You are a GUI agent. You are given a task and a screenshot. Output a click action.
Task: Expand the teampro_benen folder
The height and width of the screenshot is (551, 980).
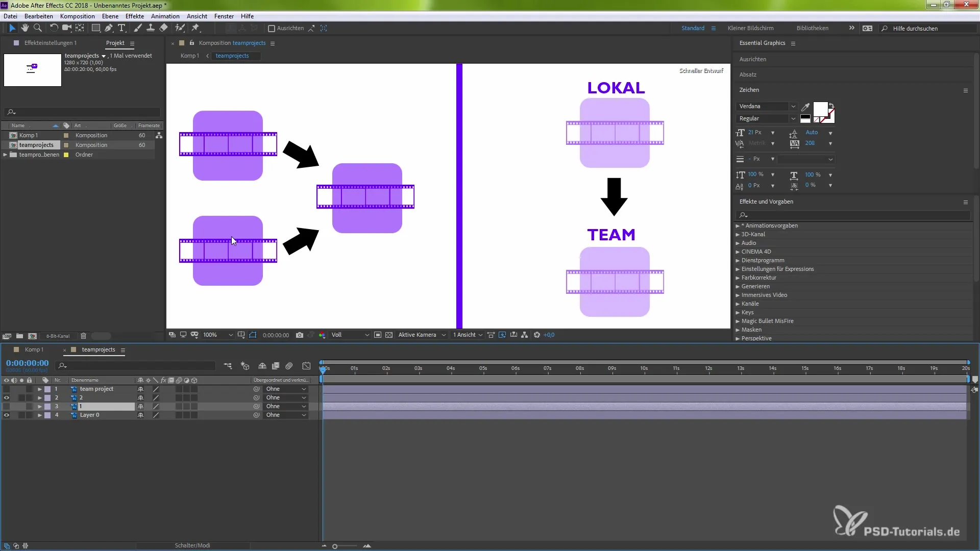(x=6, y=155)
